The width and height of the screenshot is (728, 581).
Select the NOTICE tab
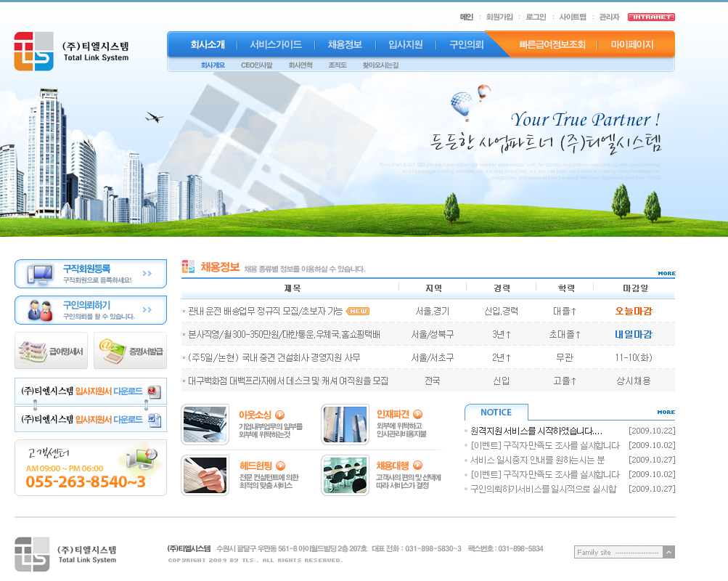496,413
